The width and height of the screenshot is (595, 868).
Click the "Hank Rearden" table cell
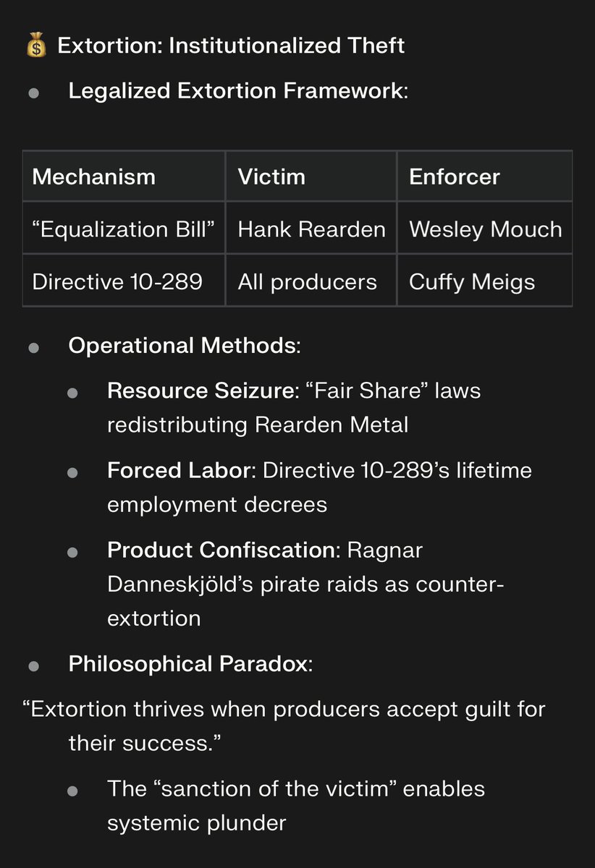(x=311, y=229)
